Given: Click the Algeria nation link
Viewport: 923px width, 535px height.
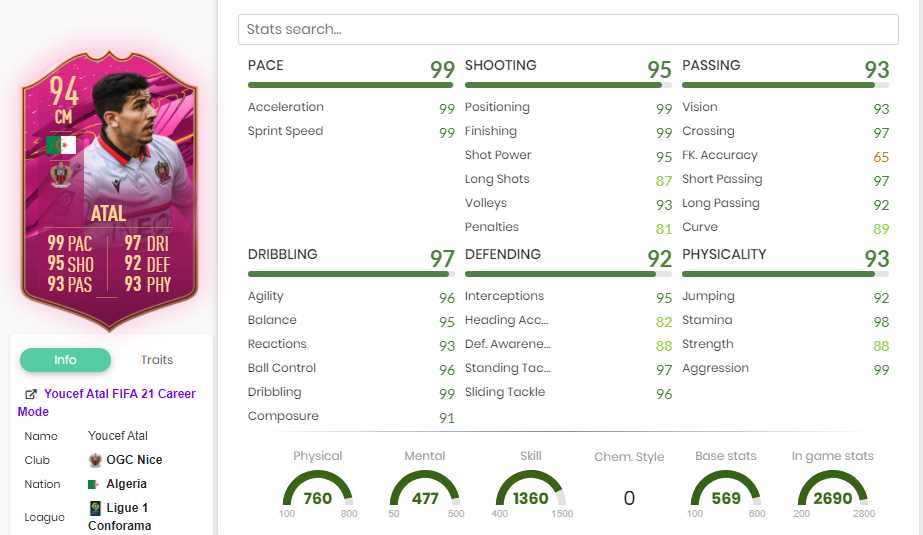Looking at the screenshot, I should point(127,484).
